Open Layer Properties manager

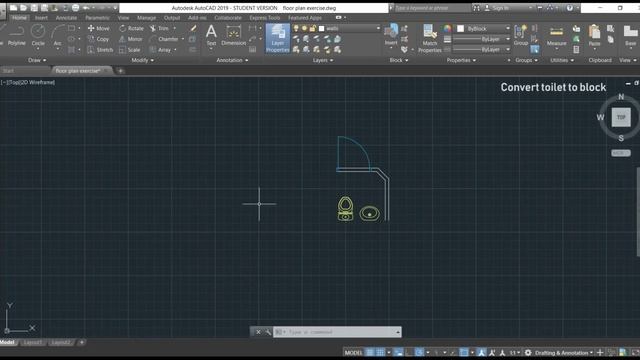(278, 38)
